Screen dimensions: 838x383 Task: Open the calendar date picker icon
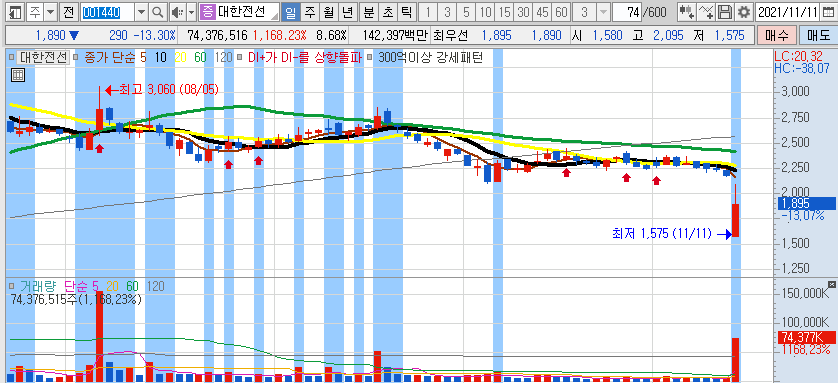point(827,12)
